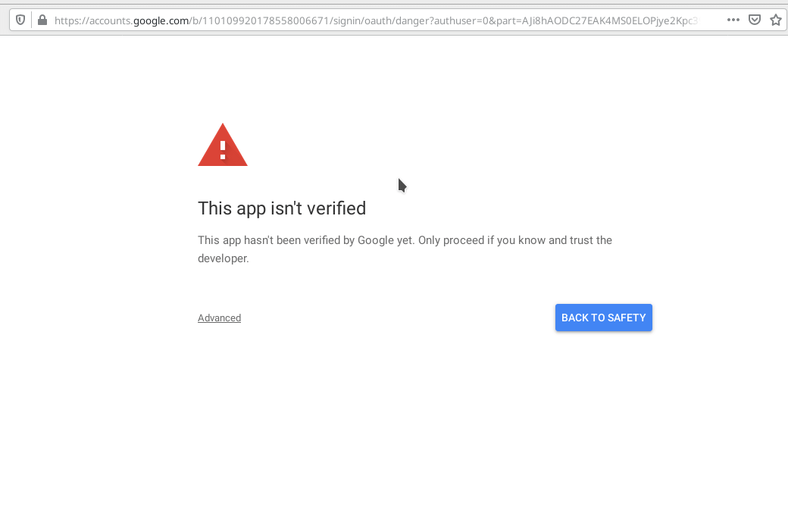This screenshot has width=788, height=532.
Task: Focus the accounts.google.com address bar
Action: click(377, 20)
